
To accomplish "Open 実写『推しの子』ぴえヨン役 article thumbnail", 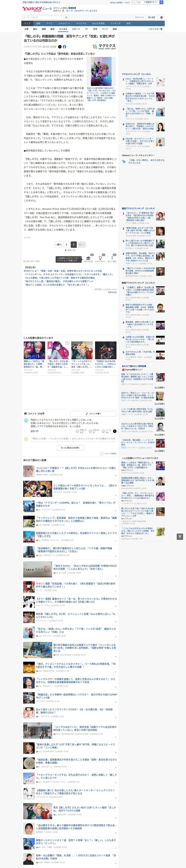I will click(38, 811).
